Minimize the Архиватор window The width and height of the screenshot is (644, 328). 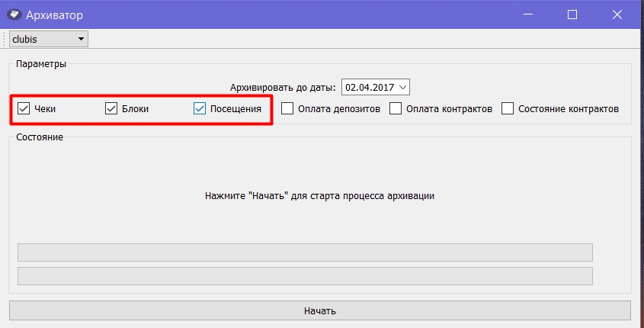tap(528, 14)
